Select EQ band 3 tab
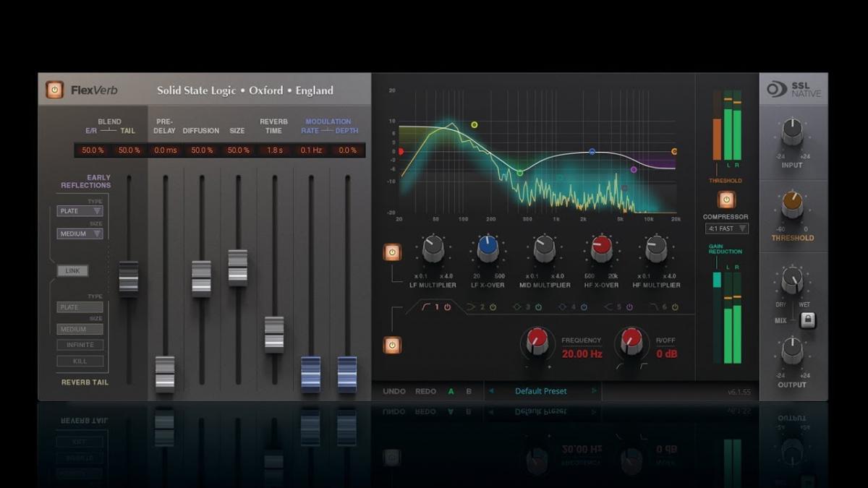This screenshot has width=868, height=488. [x=526, y=307]
